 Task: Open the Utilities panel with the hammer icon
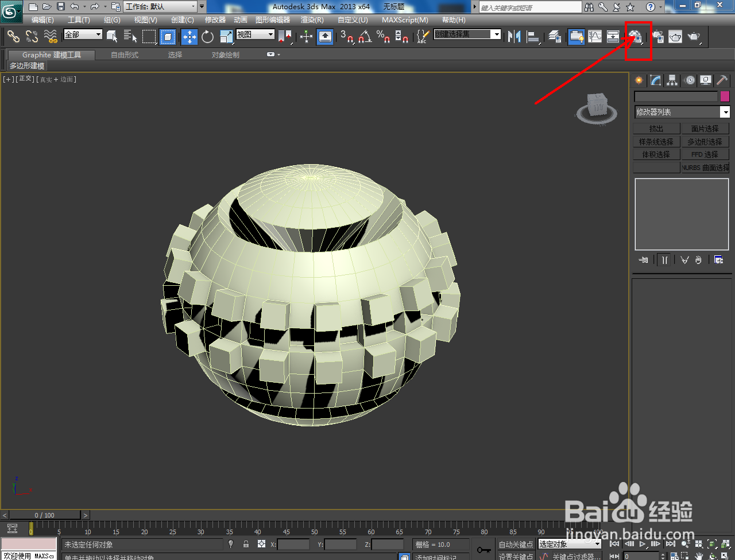coord(722,80)
